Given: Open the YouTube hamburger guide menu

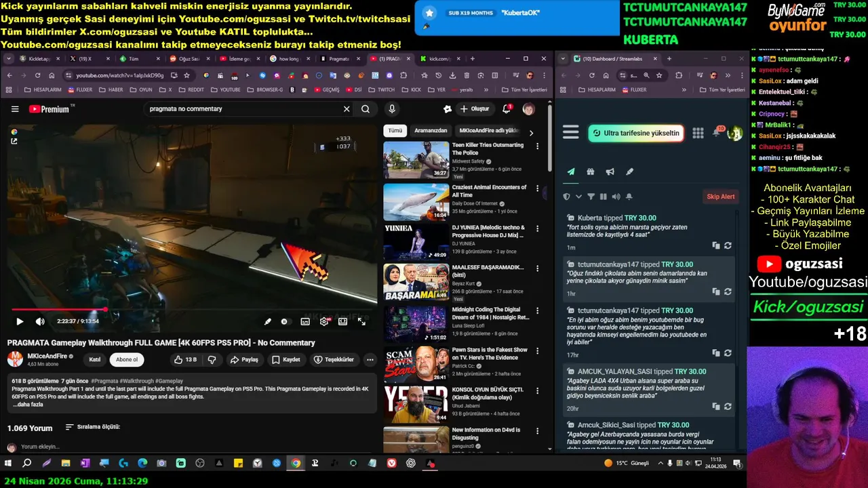Looking at the screenshot, I should point(15,108).
